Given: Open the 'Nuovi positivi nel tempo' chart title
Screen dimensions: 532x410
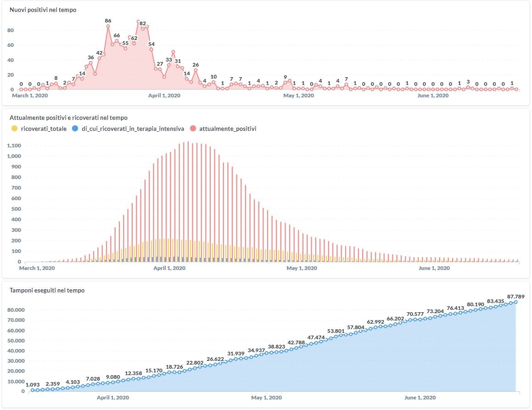Looking at the screenshot, I should coord(43,10).
